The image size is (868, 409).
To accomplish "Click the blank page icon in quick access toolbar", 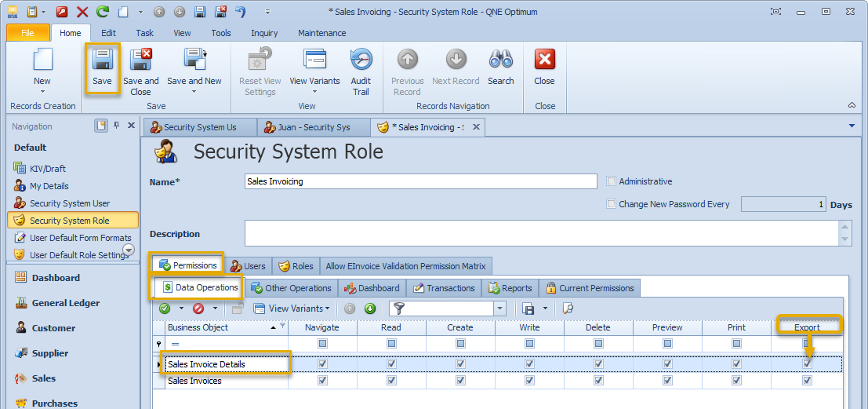I will (x=123, y=11).
